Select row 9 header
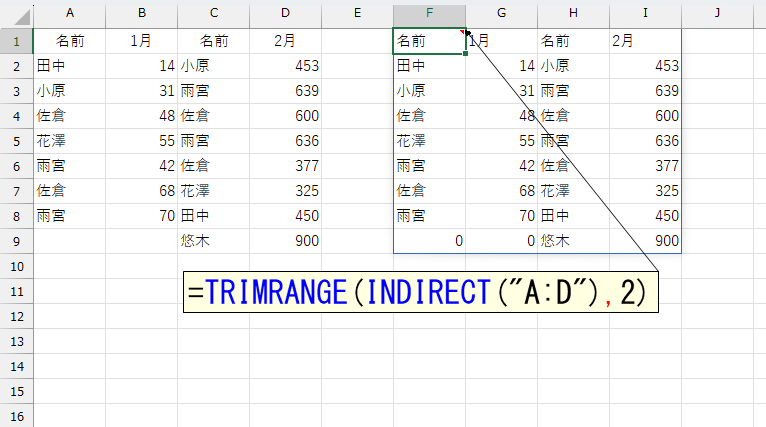The image size is (766, 427). click(x=16, y=241)
